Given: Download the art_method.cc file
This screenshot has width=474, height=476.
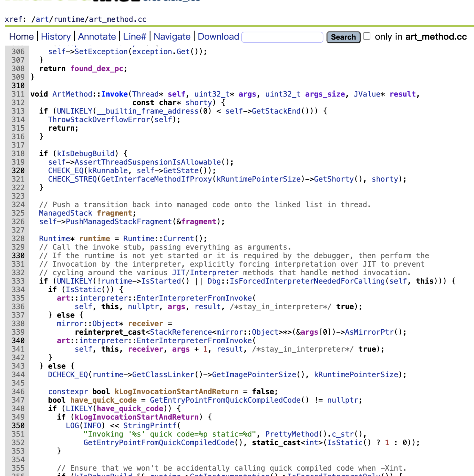Looking at the screenshot, I should (218, 37).
